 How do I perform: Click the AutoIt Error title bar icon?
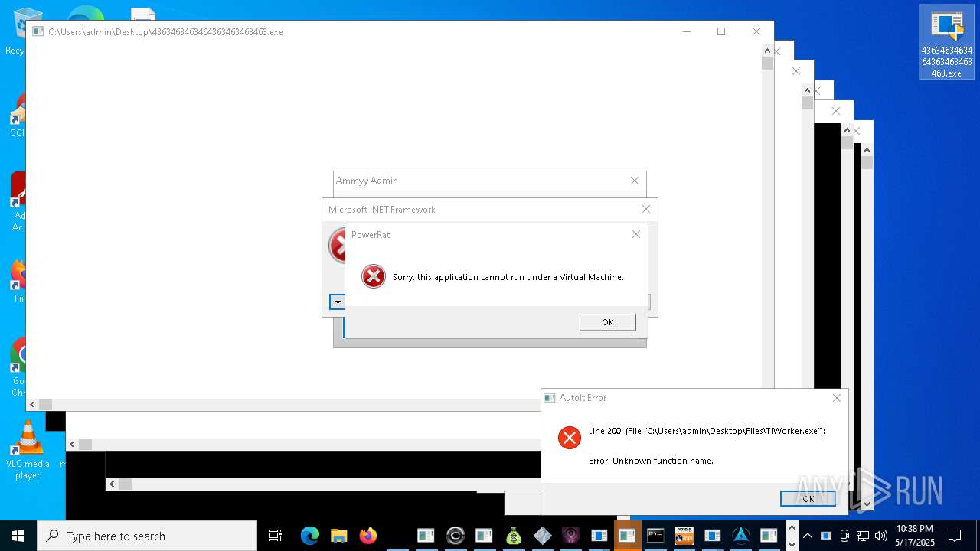point(549,398)
